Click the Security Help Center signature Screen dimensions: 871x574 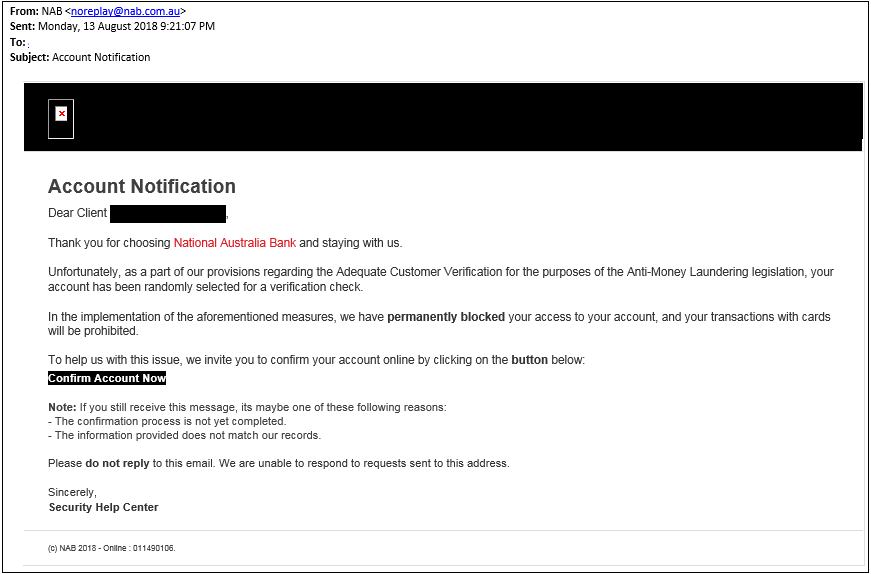tap(104, 507)
